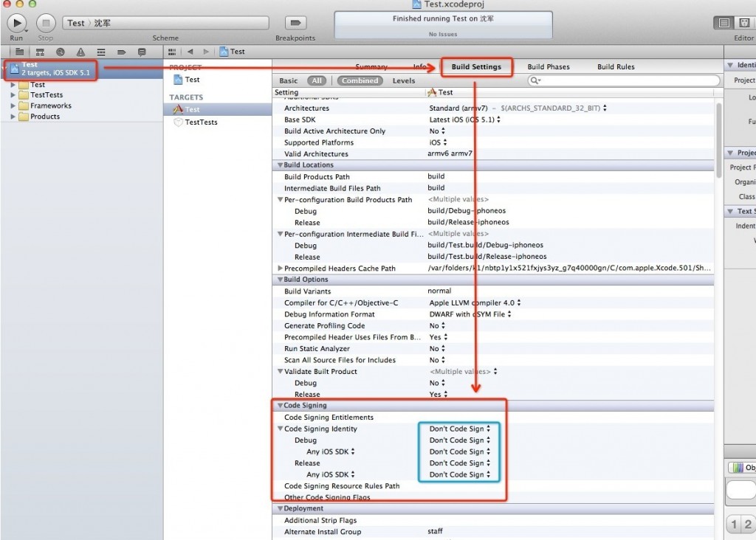756x540 pixels.
Task: Open the Breakpoint navigator
Action: (121, 52)
